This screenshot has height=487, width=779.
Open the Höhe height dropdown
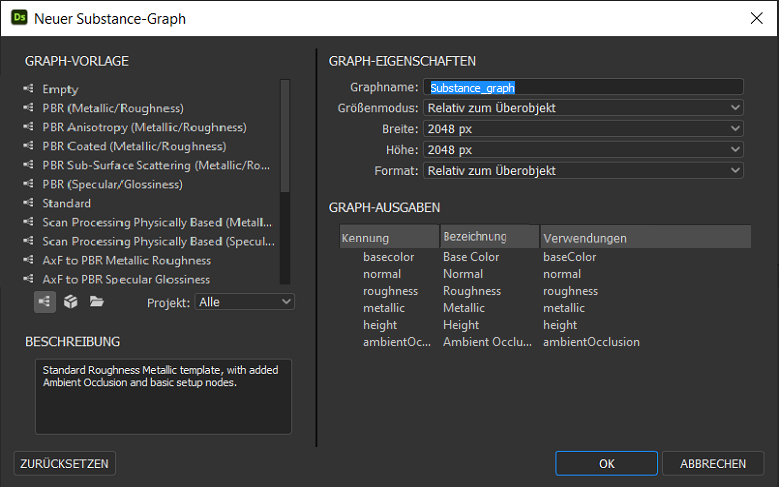583,150
